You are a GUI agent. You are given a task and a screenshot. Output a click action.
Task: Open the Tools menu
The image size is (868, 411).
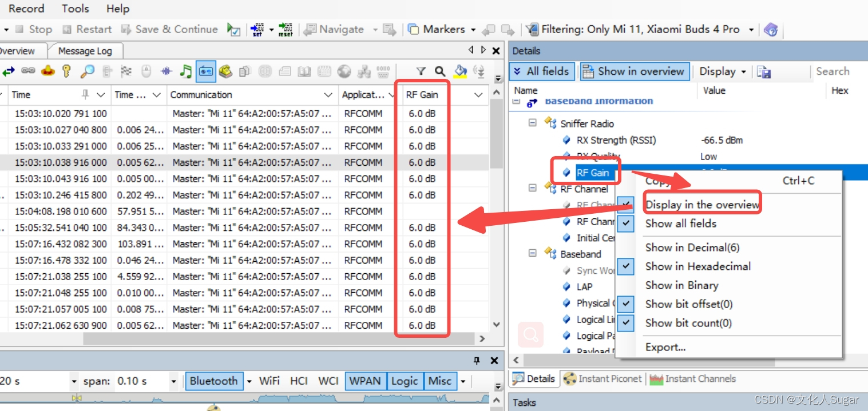pos(76,9)
